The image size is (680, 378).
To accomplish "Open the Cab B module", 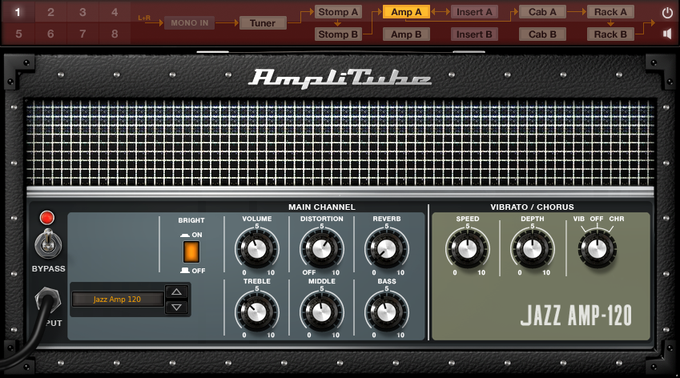I will [543, 34].
